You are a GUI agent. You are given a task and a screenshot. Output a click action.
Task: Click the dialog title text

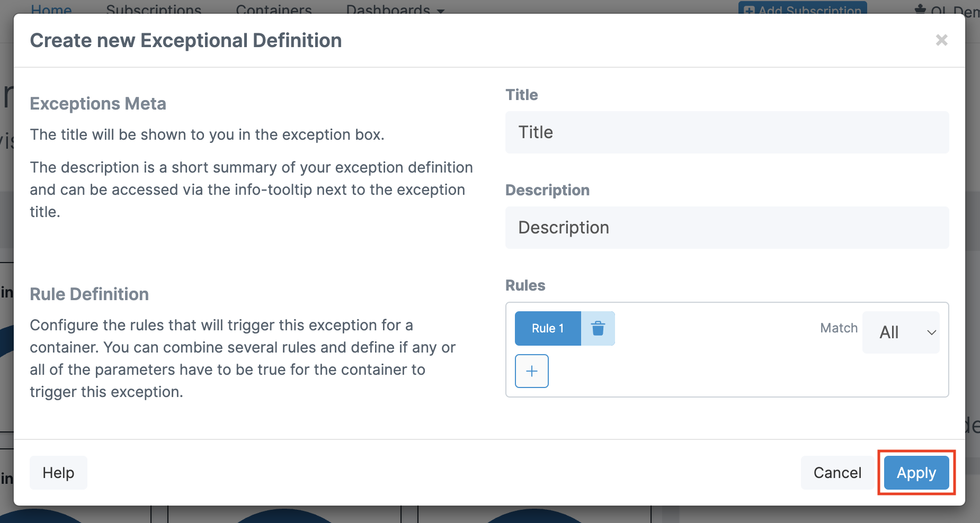(186, 40)
